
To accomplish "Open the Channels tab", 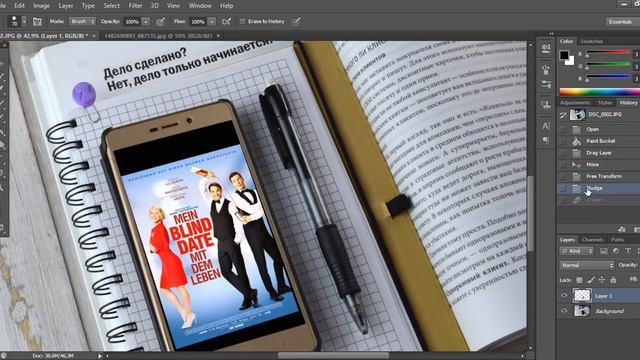I will pyautogui.click(x=593, y=240).
